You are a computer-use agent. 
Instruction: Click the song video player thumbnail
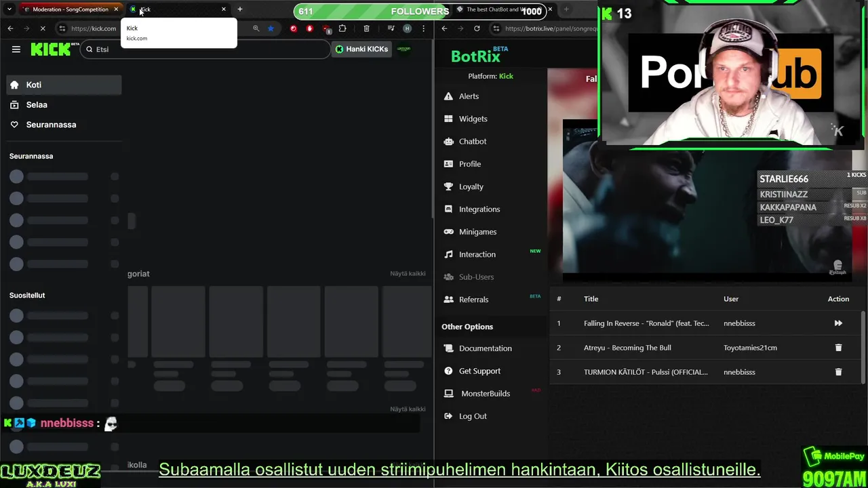coord(707,201)
